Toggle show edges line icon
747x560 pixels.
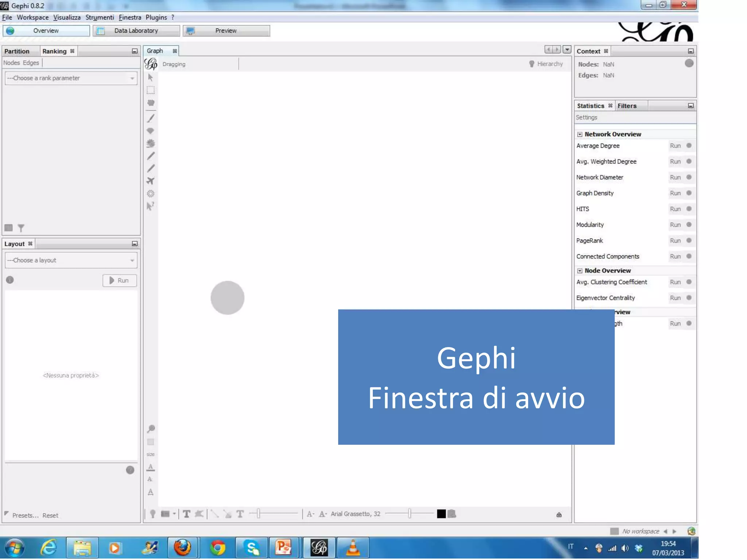(x=214, y=514)
